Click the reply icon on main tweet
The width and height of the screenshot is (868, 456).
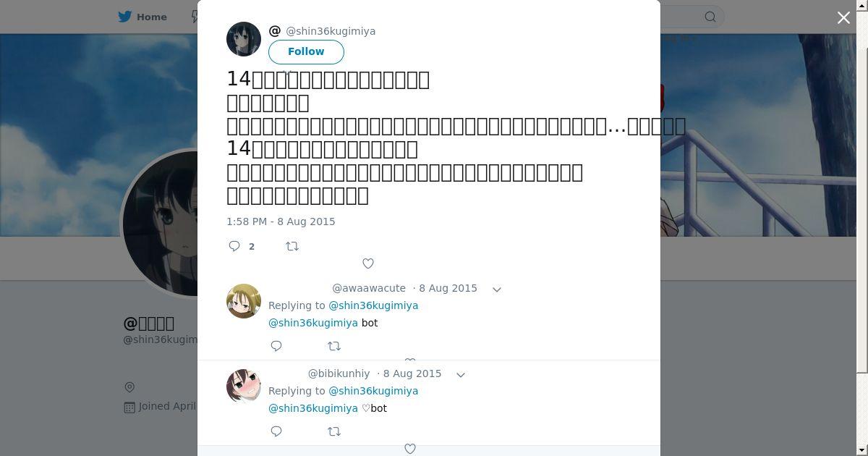(x=234, y=246)
